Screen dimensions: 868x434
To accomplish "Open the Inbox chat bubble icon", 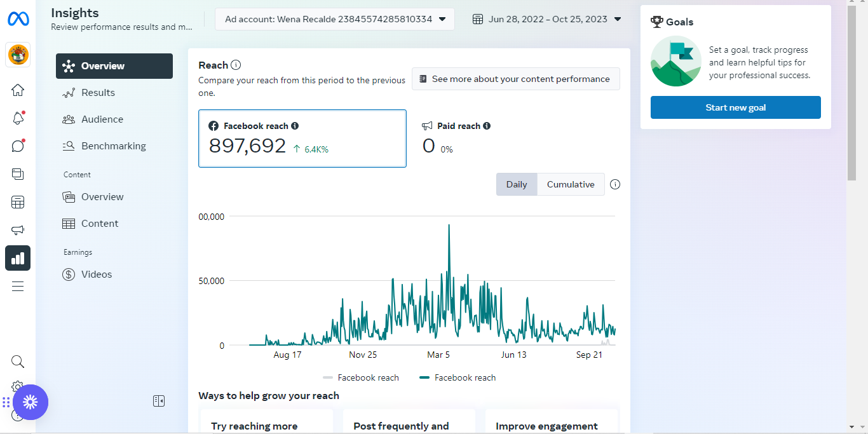I will click(x=18, y=146).
